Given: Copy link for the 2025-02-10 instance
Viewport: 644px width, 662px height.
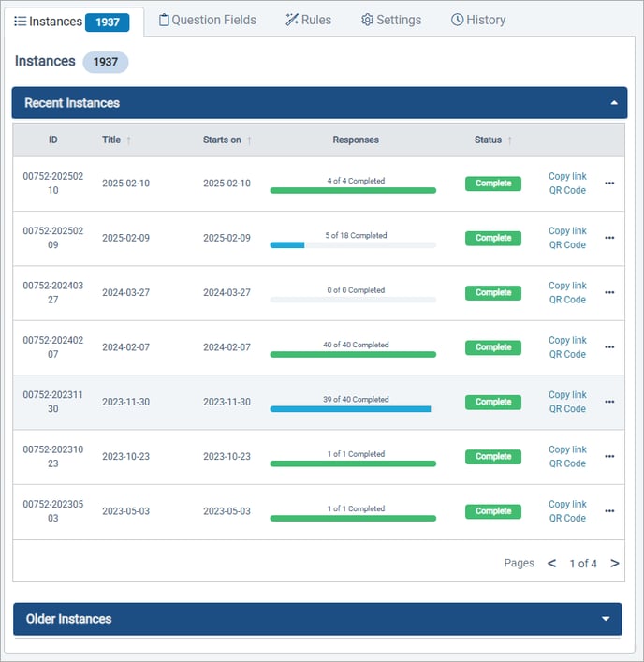Looking at the screenshot, I should click(x=567, y=176).
